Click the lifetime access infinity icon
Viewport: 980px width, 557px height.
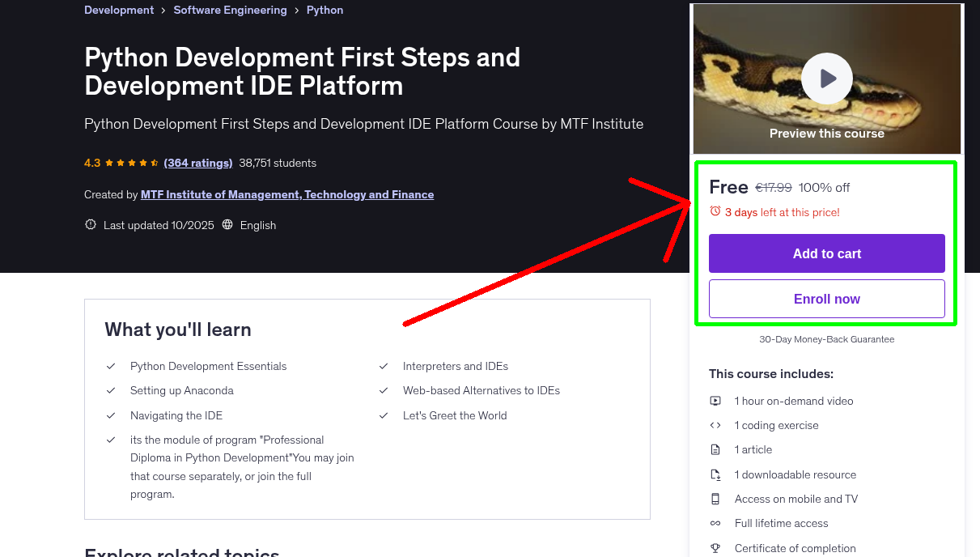[x=715, y=523]
